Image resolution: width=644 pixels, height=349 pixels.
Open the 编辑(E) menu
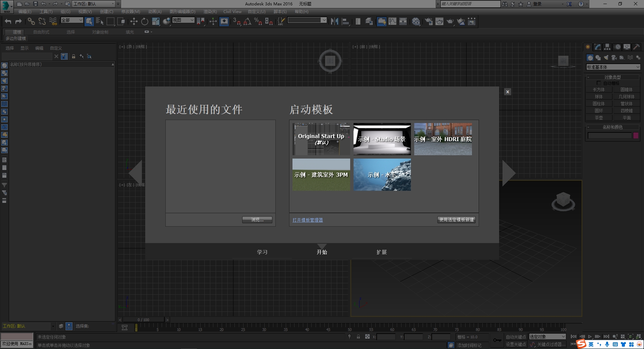pyautogui.click(x=25, y=12)
